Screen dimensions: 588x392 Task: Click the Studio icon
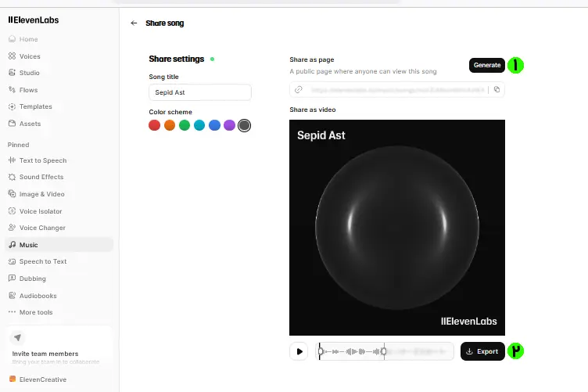click(12, 73)
